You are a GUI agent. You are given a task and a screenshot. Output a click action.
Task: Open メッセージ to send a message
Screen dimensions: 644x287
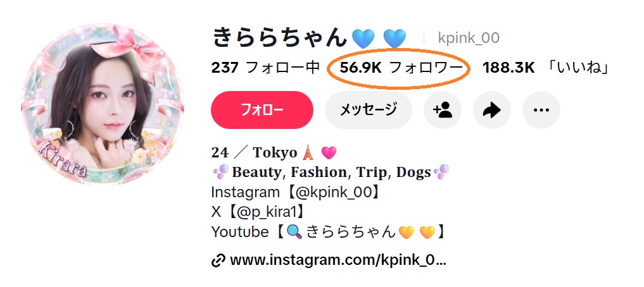[x=369, y=110]
